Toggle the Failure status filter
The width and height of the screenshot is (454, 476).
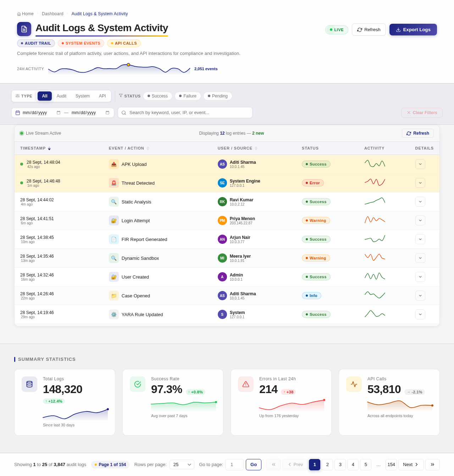click(188, 96)
